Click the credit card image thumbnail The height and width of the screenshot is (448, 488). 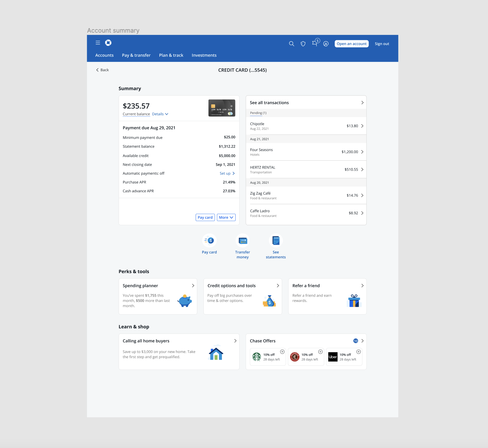(222, 108)
